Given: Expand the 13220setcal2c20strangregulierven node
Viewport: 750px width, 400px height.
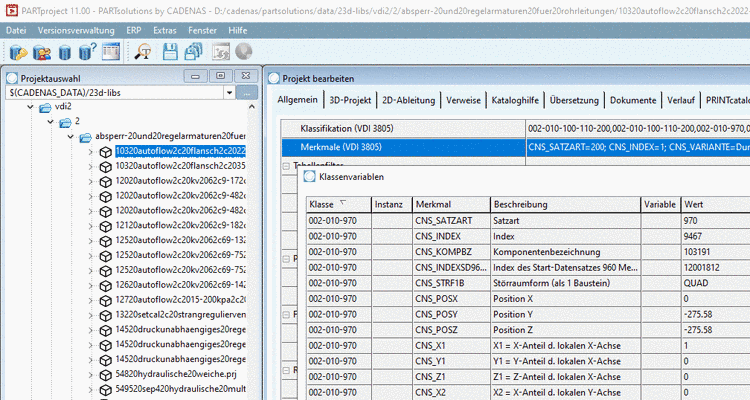Looking at the screenshot, I should pos(90,315).
